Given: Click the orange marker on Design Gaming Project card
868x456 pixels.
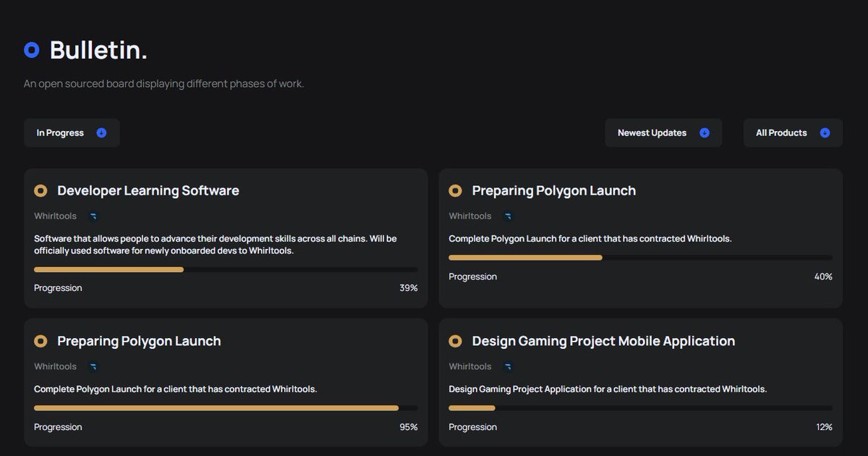Looking at the screenshot, I should click(x=455, y=341).
